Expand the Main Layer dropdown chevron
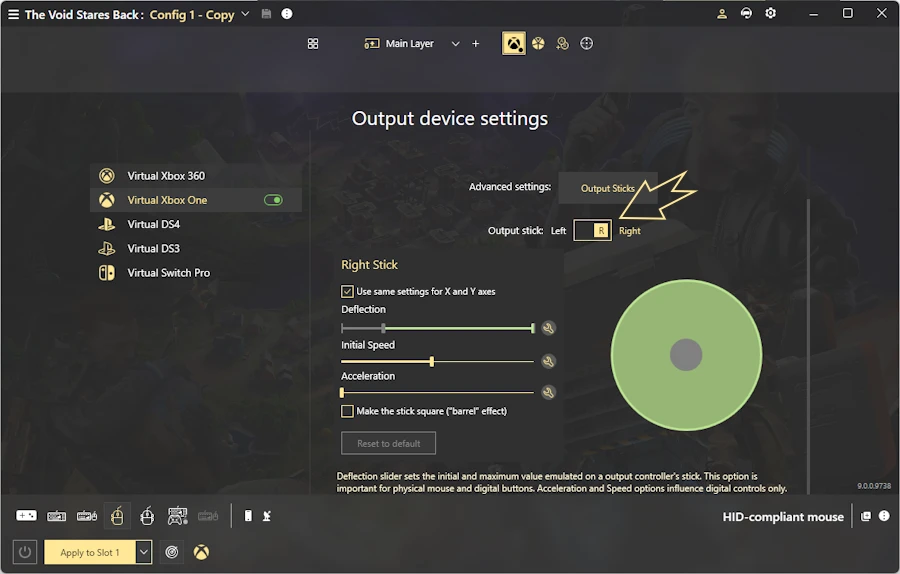 click(x=455, y=44)
